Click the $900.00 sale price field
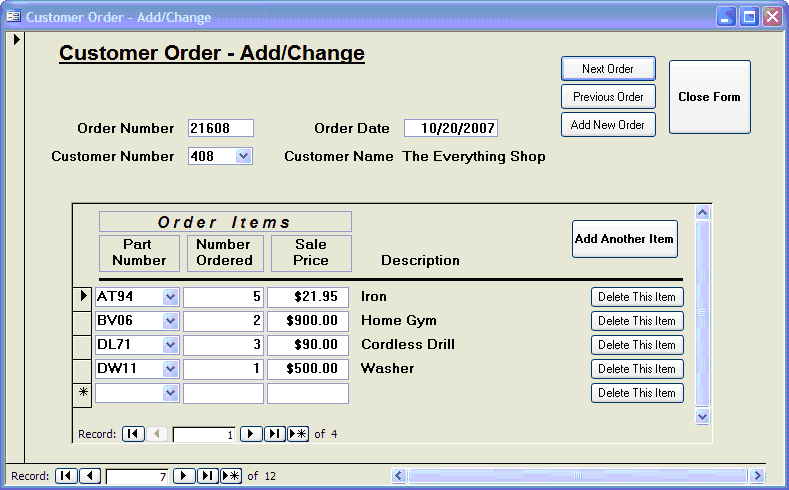 (x=307, y=321)
